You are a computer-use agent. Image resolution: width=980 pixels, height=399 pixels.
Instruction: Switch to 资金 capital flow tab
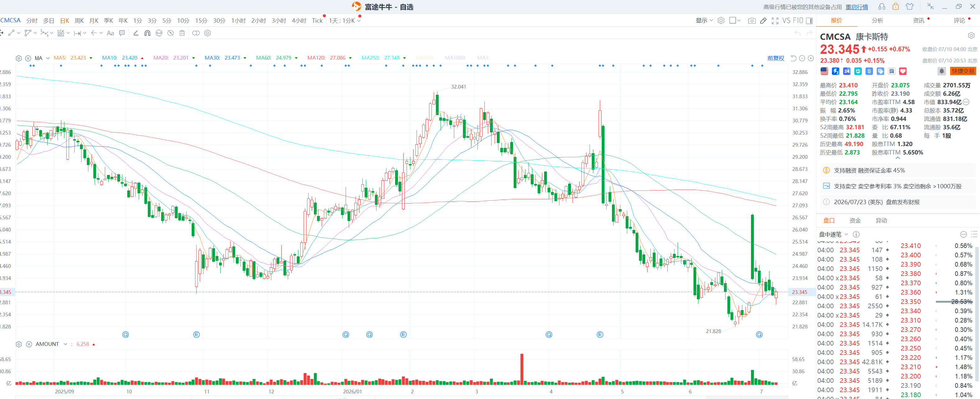click(855, 220)
